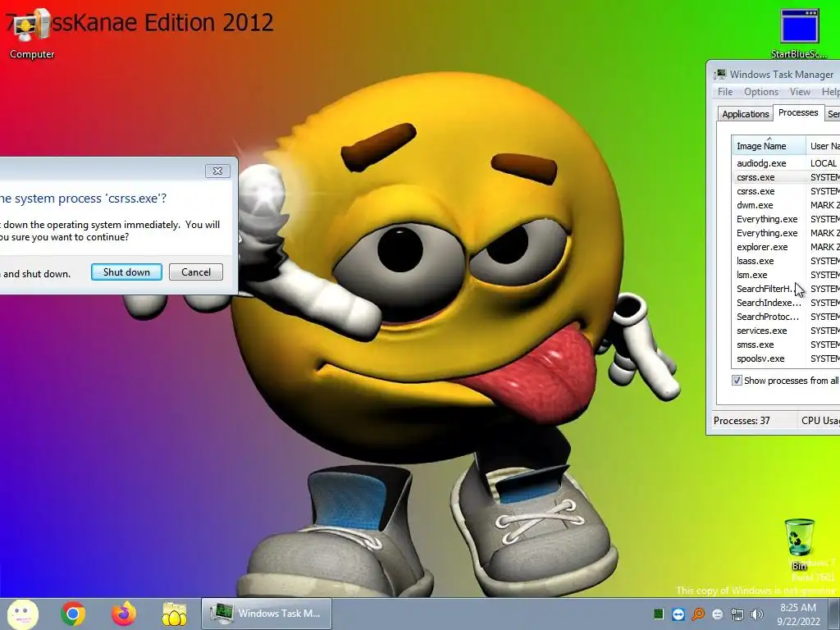Close the csrss.exe warning dialog
Image resolution: width=840 pixels, height=630 pixels.
[x=217, y=171]
